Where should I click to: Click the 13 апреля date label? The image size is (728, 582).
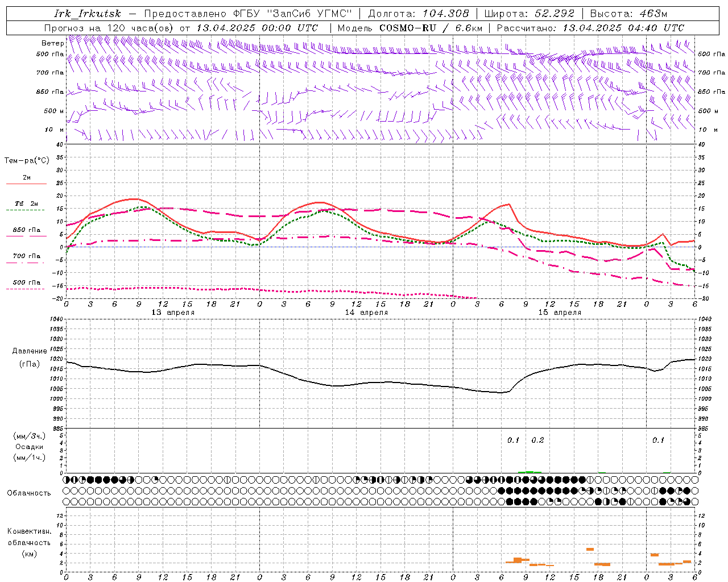[173, 313]
